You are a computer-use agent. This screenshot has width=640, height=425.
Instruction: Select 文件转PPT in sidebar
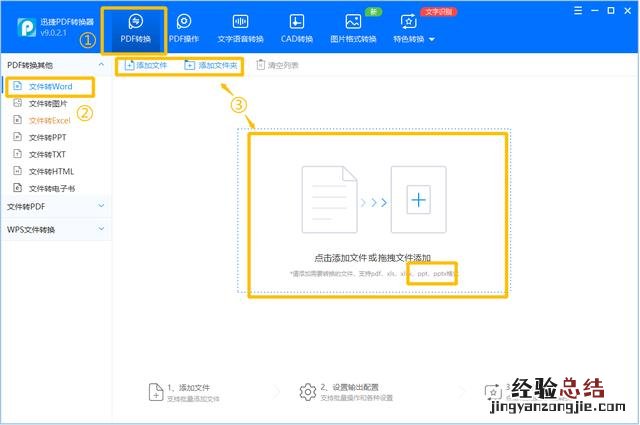click(x=47, y=138)
